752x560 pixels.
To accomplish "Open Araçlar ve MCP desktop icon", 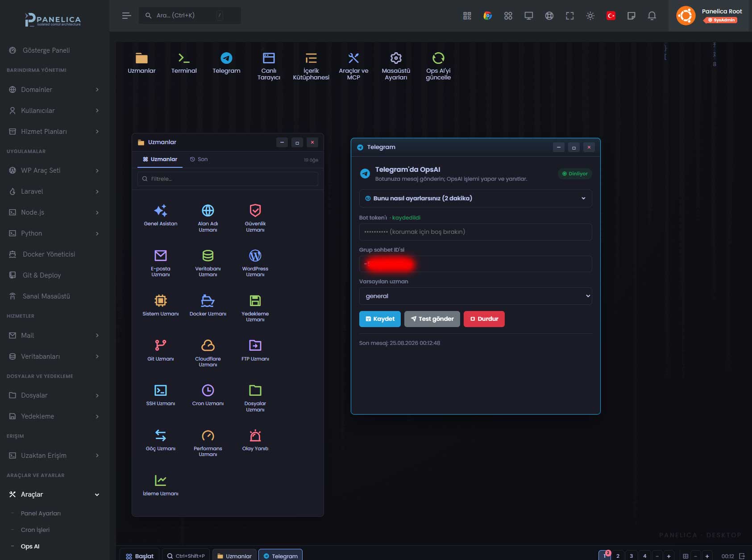I will (353, 66).
